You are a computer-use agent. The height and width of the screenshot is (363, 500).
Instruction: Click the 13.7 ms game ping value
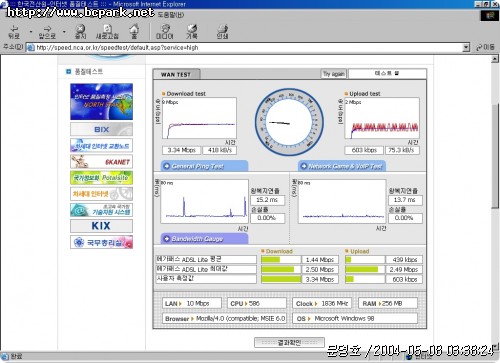click(x=405, y=200)
